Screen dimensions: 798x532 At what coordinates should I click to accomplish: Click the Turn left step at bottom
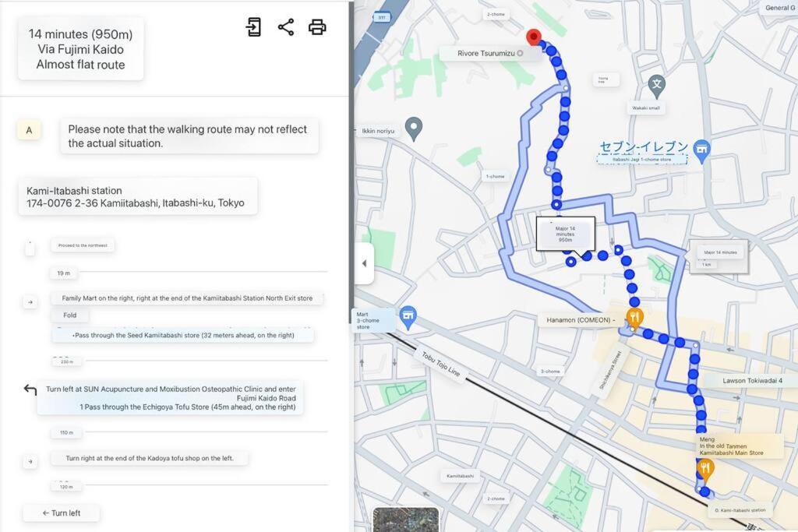click(62, 513)
